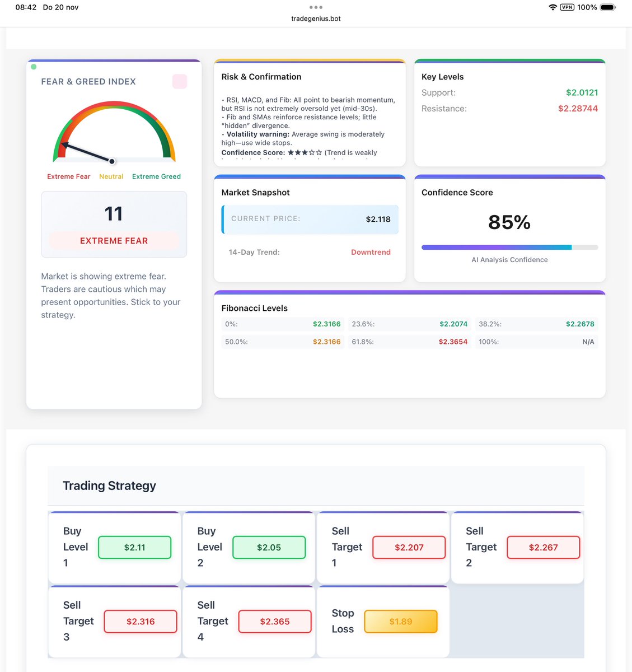Click the Sell Target 4 label
This screenshot has height=672, width=632.
213,621
